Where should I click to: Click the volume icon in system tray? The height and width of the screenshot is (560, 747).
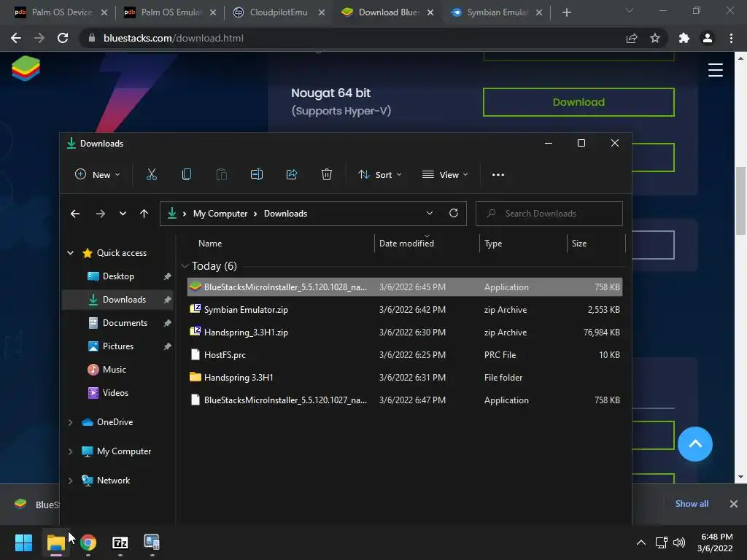click(679, 542)
